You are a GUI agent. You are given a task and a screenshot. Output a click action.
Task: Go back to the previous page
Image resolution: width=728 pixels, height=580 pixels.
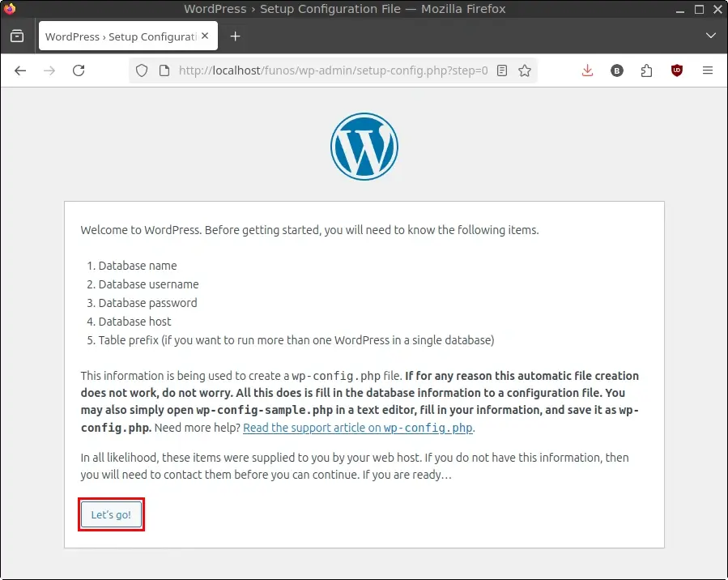pyautogui.click(x=20, y=70)
